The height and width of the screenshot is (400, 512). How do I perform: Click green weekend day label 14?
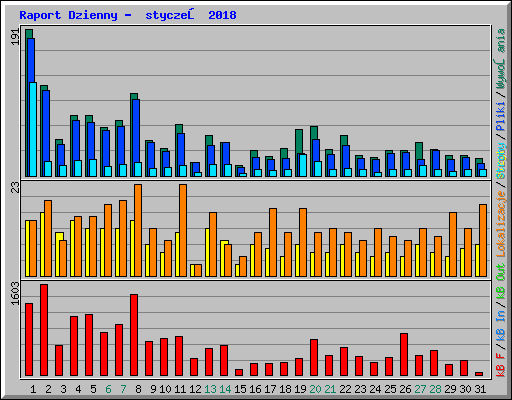tap(225, 389)
